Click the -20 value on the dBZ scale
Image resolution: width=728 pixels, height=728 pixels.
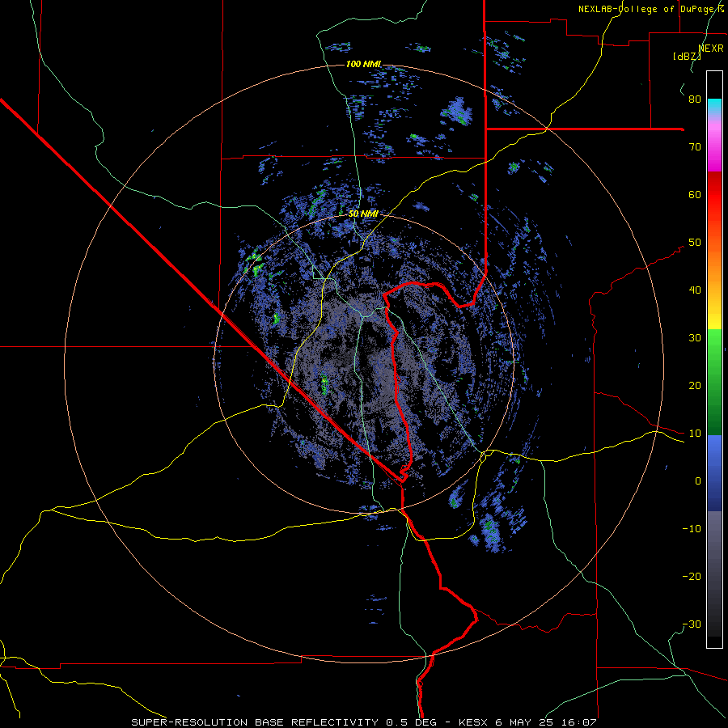point(692,576)
